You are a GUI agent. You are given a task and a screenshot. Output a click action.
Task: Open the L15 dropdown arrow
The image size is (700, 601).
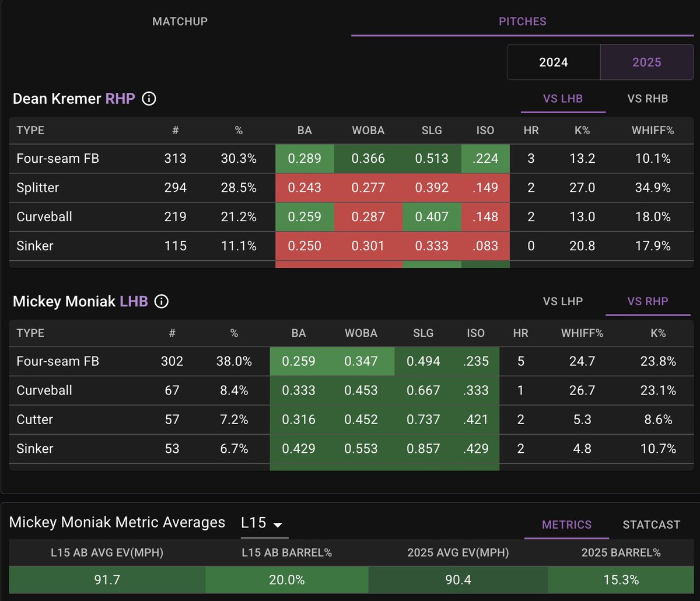click(x=278, y=524)
